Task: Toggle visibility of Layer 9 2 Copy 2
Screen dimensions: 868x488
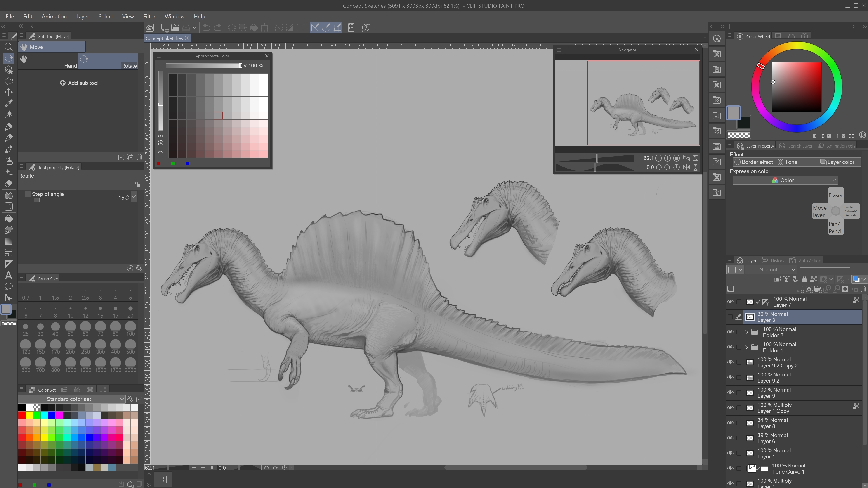Action: point(730,362)
